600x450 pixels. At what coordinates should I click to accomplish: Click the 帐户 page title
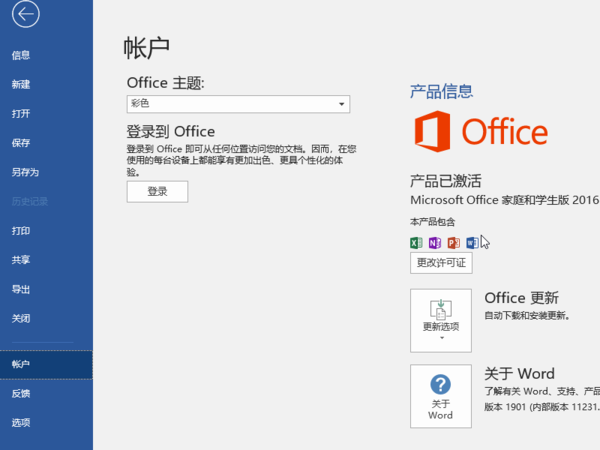click(x=147, y=48)
